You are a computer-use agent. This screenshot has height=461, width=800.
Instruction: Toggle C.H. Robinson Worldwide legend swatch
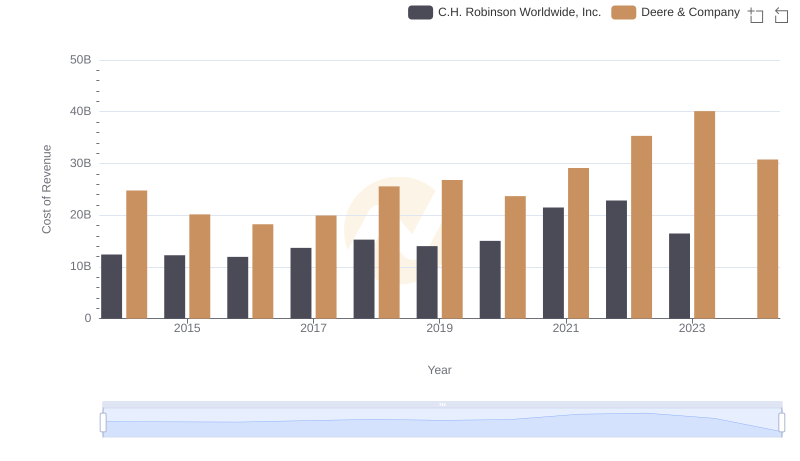point(420,12)
